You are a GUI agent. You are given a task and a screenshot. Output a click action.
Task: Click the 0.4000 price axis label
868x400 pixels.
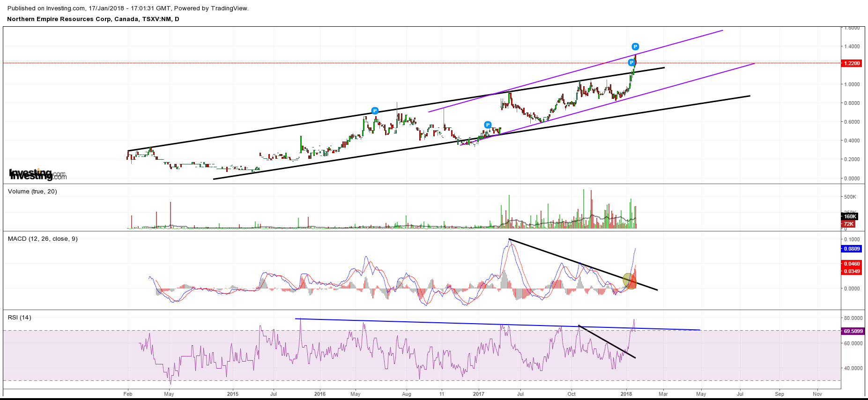[x=852, y=141]
